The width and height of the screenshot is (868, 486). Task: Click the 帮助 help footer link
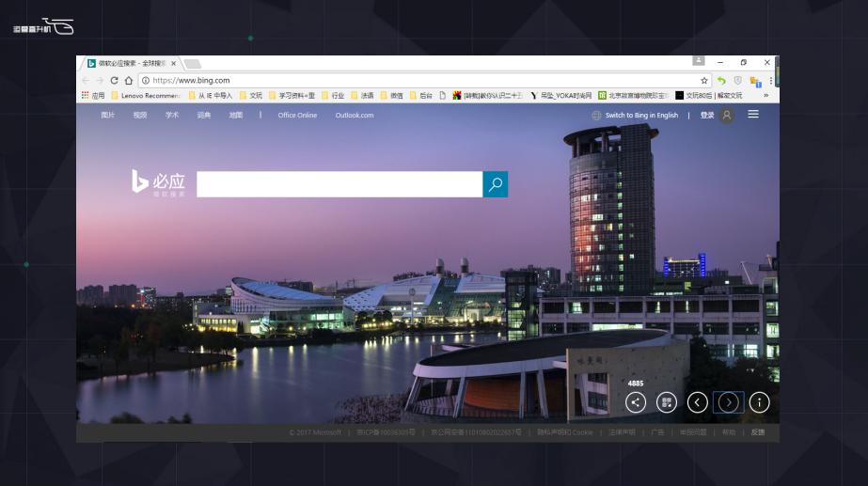tap(729, 432)
